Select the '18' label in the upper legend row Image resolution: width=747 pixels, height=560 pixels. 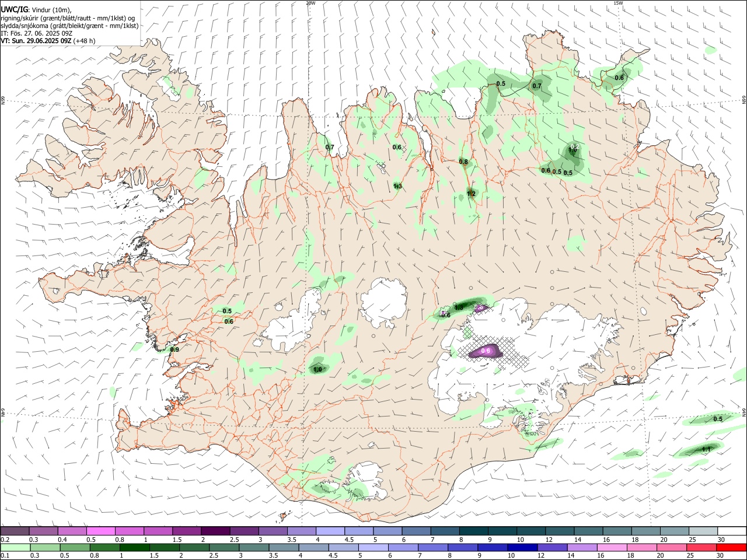634,540
